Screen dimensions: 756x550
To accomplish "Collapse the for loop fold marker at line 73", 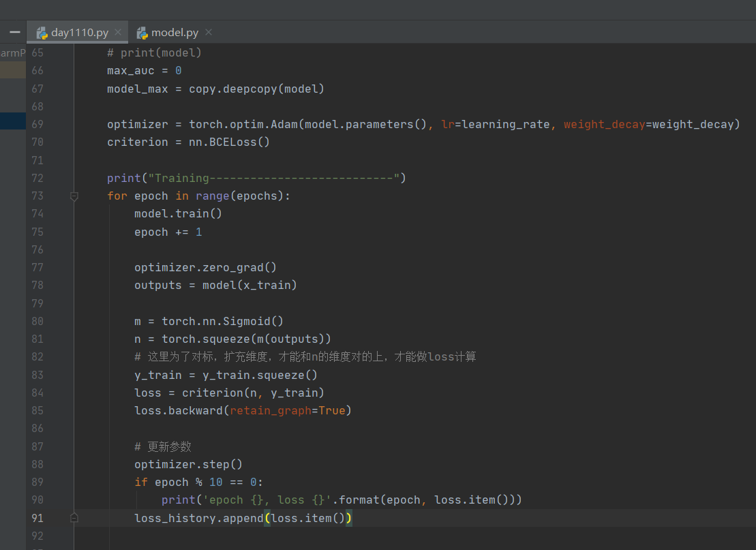I will [x=74, y=196].
